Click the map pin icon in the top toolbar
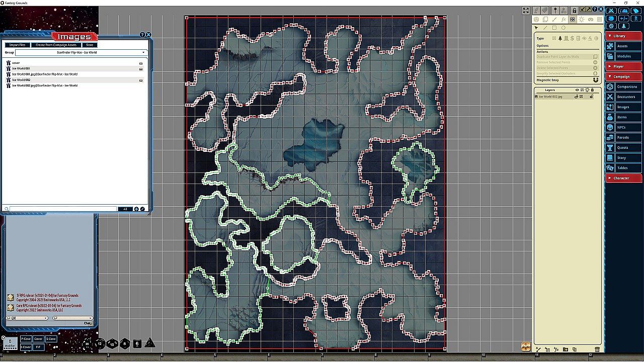Viewport: 644px width, 362px height. 555,10
